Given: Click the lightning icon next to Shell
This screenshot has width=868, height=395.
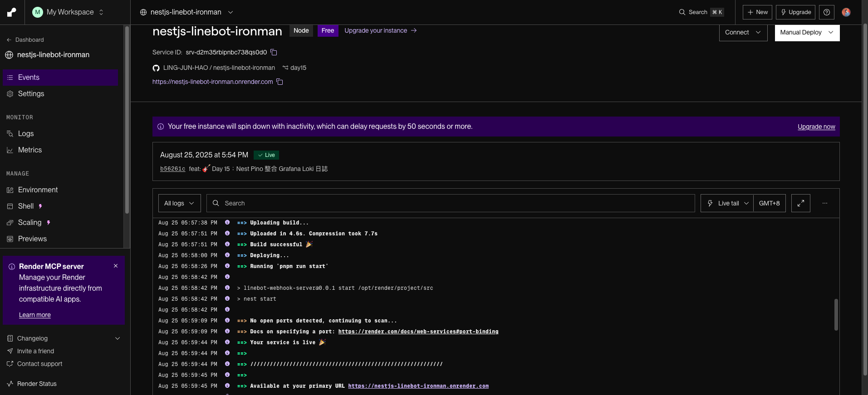Looking at the screenshot, I should pyautogui.click(x=40, y=206).
